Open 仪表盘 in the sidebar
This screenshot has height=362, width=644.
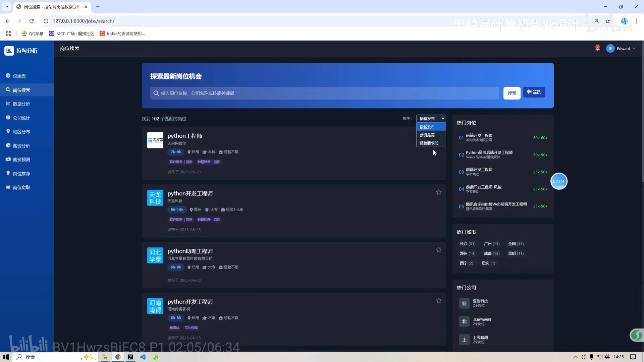point(19,76)
